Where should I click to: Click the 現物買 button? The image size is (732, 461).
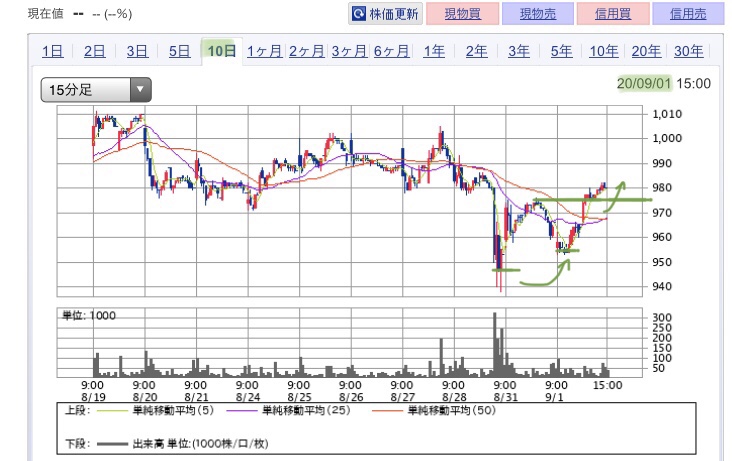click(x=462, y=14)
